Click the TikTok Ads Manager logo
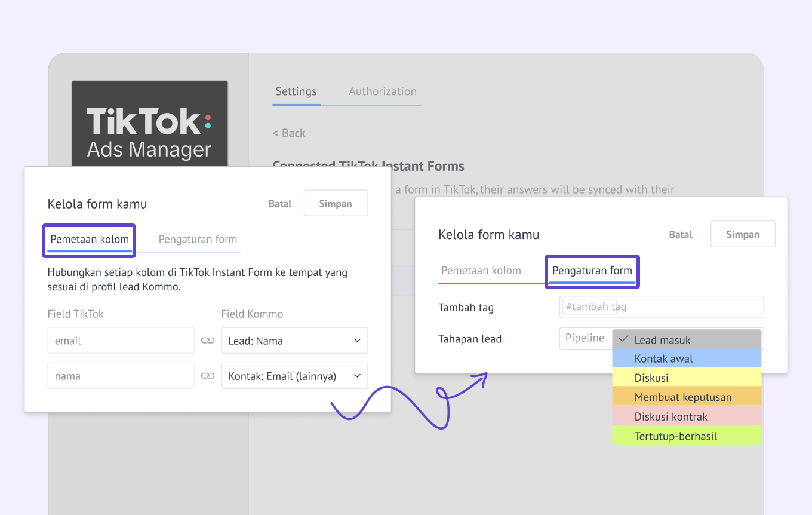The height and width of the screenshot is (515, 812). (x=149, y=133)
